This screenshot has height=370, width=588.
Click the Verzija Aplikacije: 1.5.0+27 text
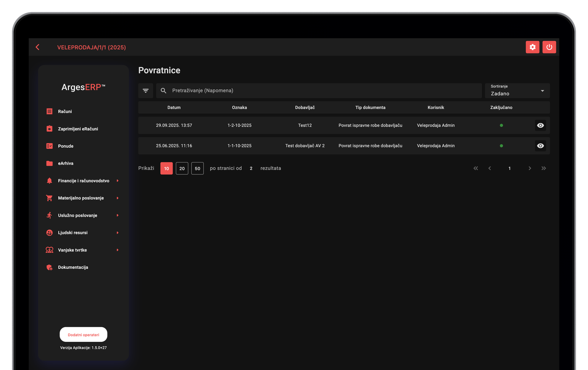[84, 348]
